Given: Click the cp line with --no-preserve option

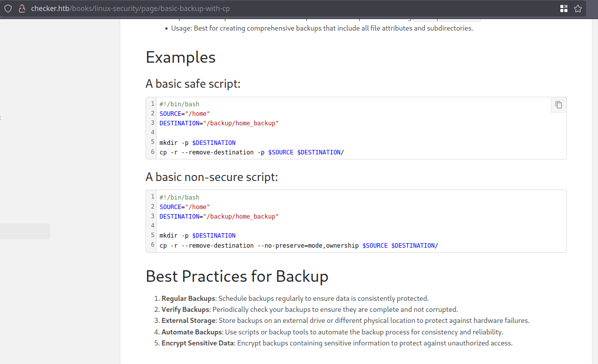Looking at the screenshot, I should click(x=298, y=245).
